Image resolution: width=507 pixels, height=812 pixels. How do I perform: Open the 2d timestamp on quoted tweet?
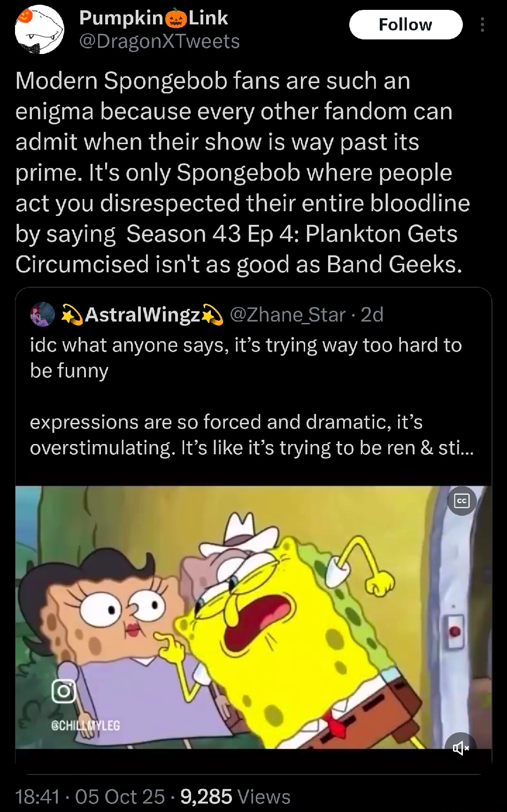point(372,314)
